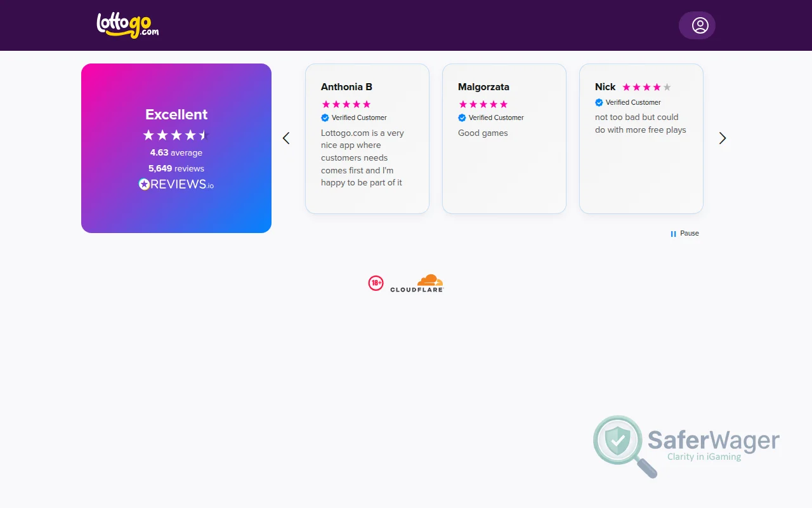The height and width of the screenshot is (508, 812).
Task: Select Nick's review card
Action: click(641, 138)
